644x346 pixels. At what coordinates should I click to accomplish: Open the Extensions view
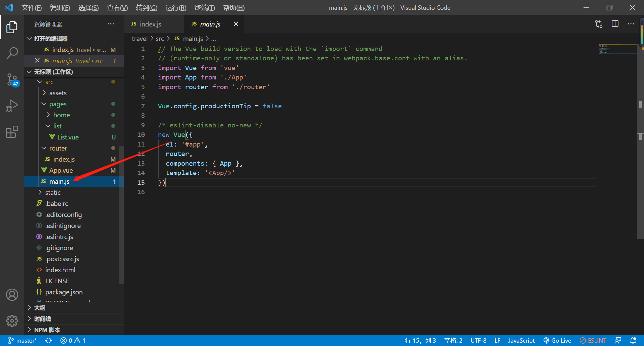click(12, 132)
